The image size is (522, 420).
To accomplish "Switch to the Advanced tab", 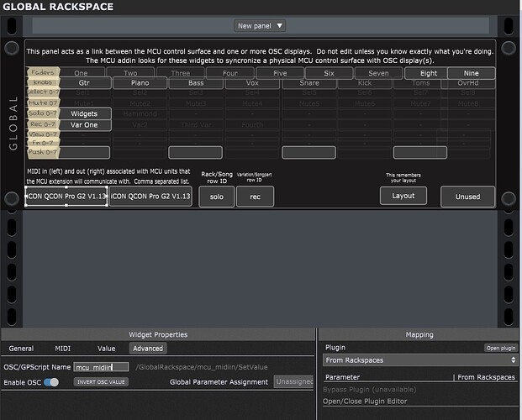I will pyautogui.click(x=148, y=349).
